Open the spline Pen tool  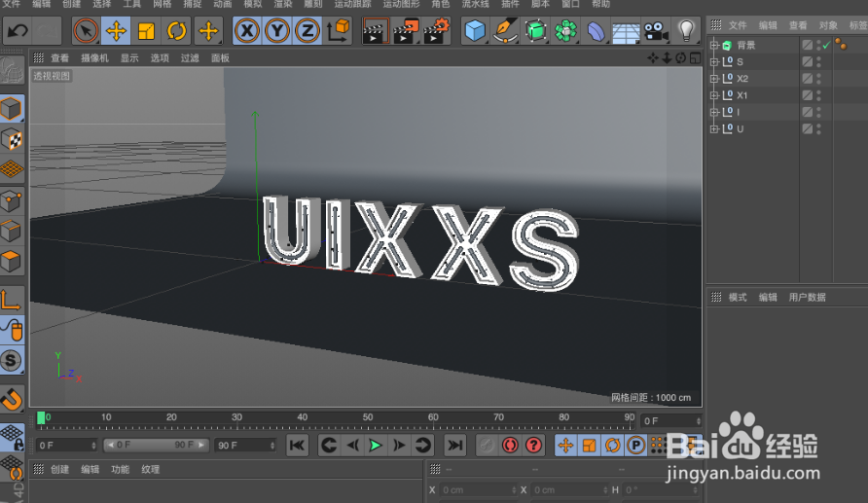pos(505,31)
